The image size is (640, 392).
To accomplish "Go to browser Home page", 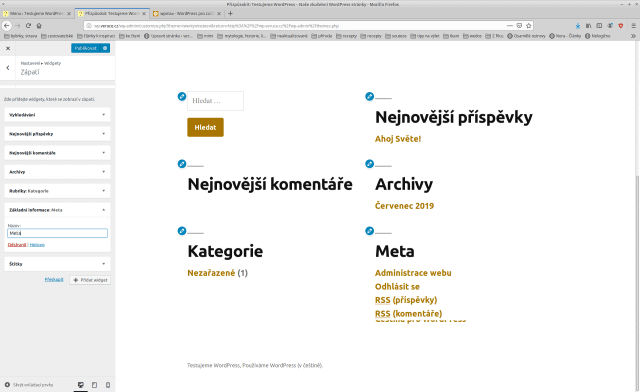I will 39,25.
